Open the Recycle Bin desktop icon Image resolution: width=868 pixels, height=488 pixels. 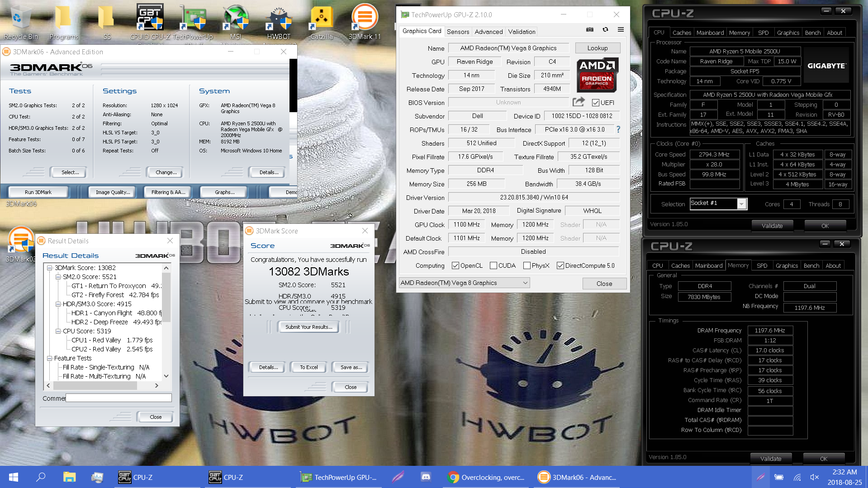coord(20,23)
